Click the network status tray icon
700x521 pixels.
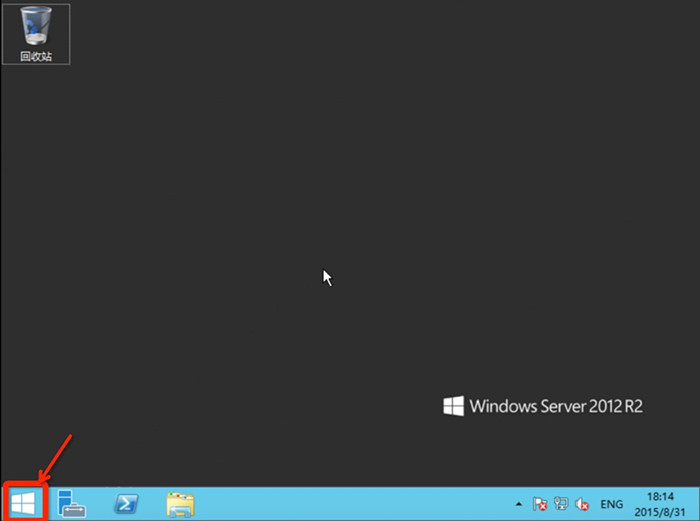click(x=561, y=504)
